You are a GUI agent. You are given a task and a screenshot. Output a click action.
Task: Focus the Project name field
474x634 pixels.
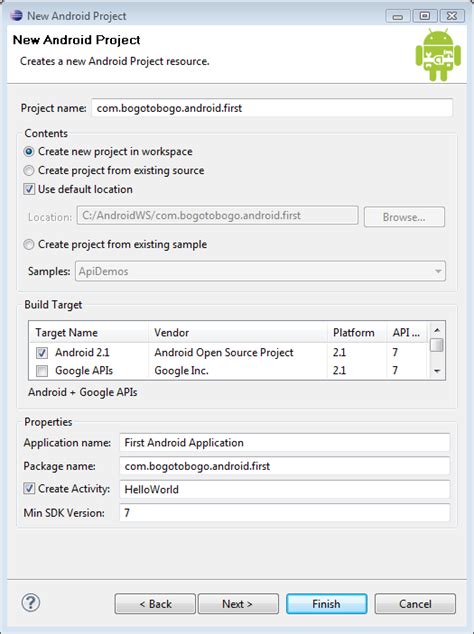coord(272,108)
